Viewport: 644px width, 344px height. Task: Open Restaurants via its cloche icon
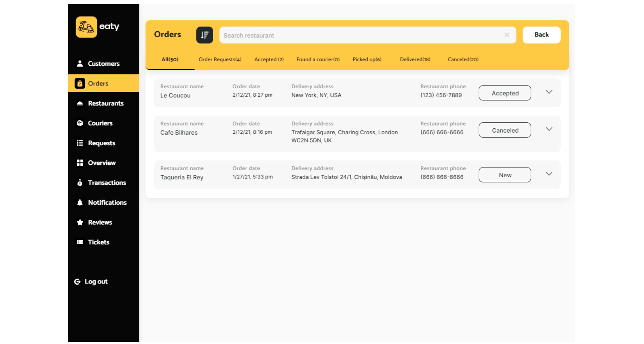tap(80, 103)
